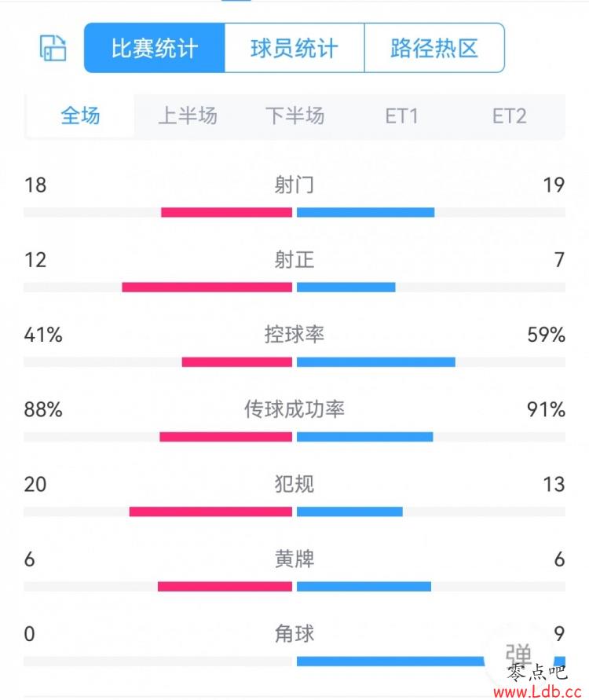This screenshot has height=700, width=589.
Task: Tap the 犯规 red bar
Action: click(x=210, y=511)
